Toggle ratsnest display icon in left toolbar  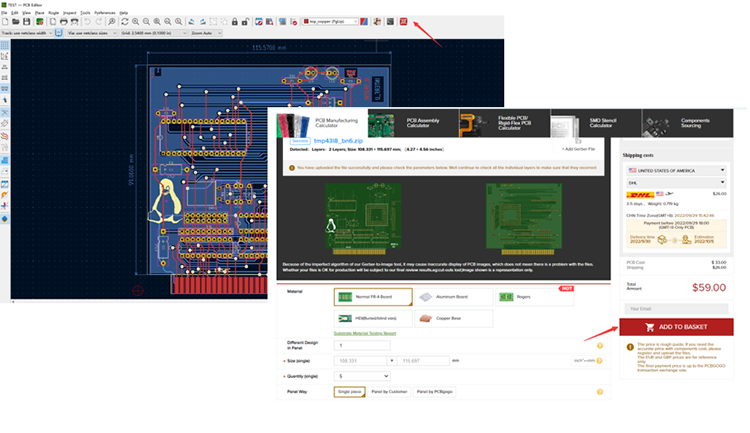(x=4, y=112)
